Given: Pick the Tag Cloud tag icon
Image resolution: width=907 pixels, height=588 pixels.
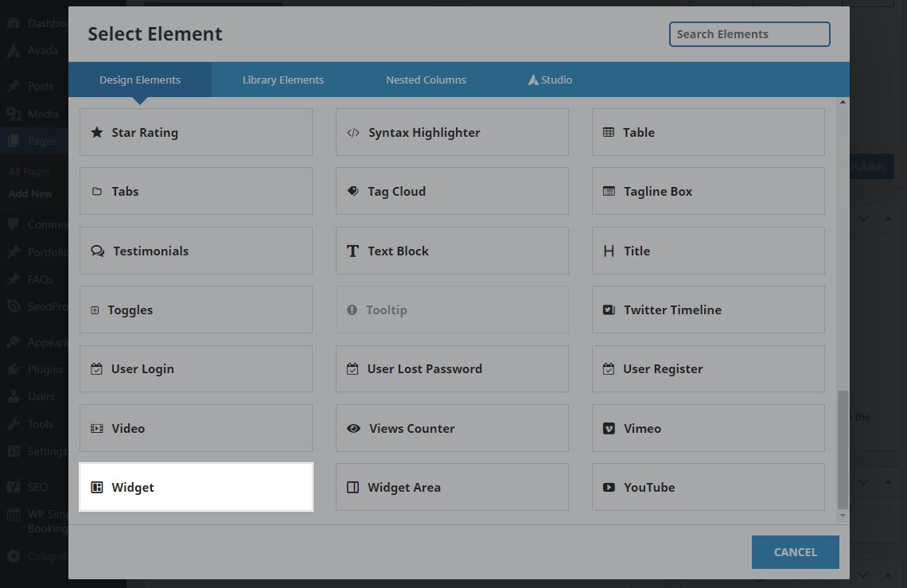Looking at the screenshot, I should click(352, 192).
